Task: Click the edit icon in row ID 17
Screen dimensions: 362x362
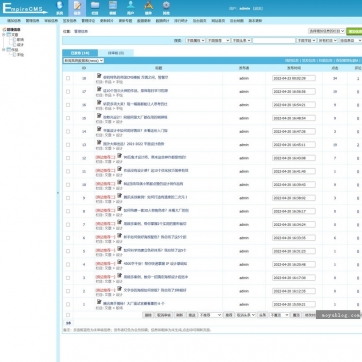Action: tap(99, 89)
